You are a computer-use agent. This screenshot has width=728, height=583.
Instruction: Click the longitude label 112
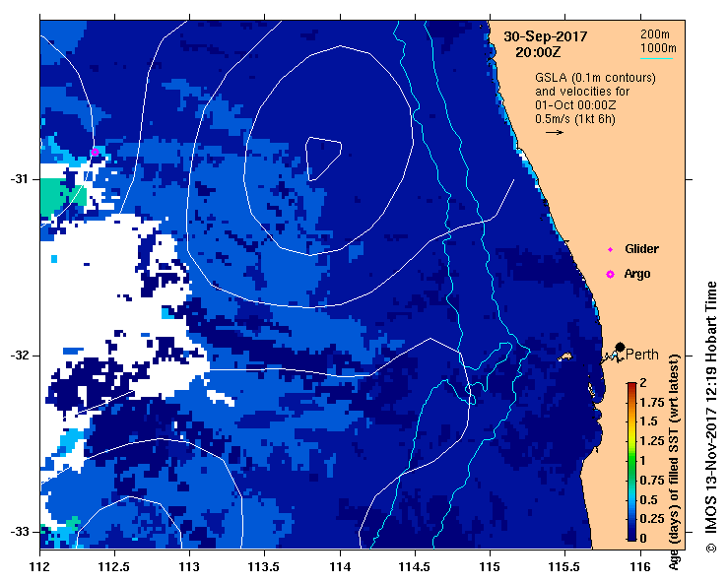[39, 567]
